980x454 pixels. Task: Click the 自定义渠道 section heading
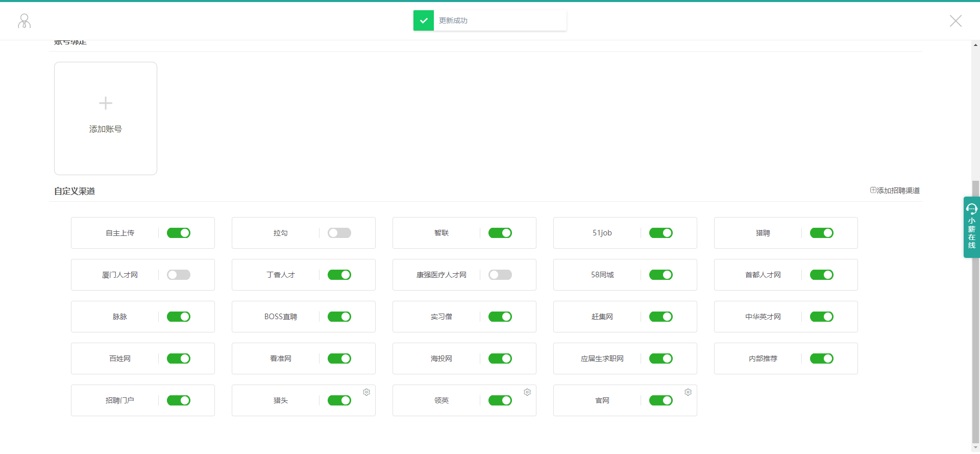(x=75, y=191)
